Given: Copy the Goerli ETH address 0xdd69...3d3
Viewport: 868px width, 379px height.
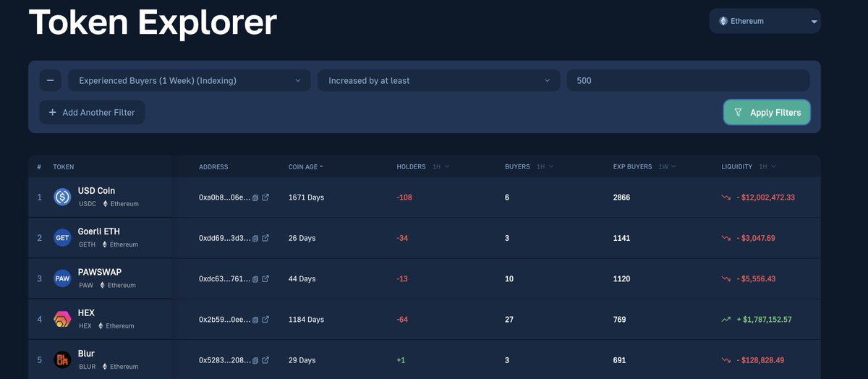Looking at the screenshot, I should pos(255,238).
